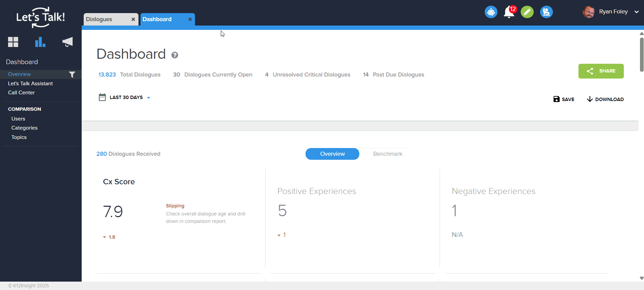Switch to the Overview toggle view
This screenshot has width=644, height=290.
tap(332, 154)
